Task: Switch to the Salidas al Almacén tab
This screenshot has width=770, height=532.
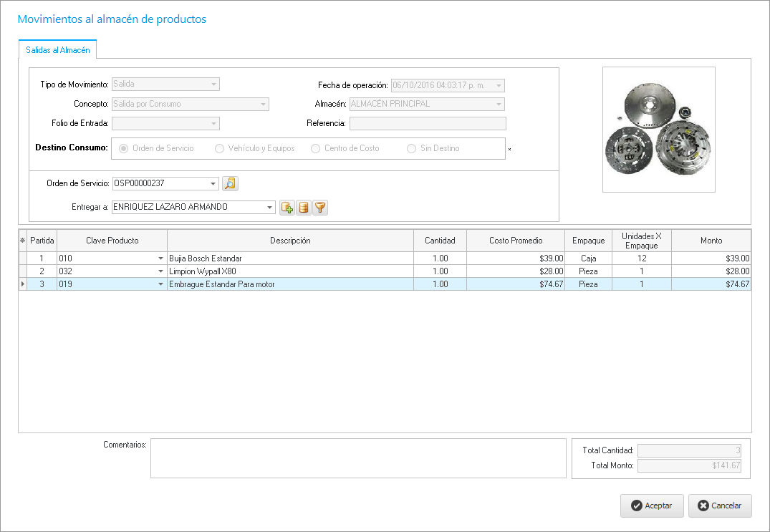Action: (57, 50)
